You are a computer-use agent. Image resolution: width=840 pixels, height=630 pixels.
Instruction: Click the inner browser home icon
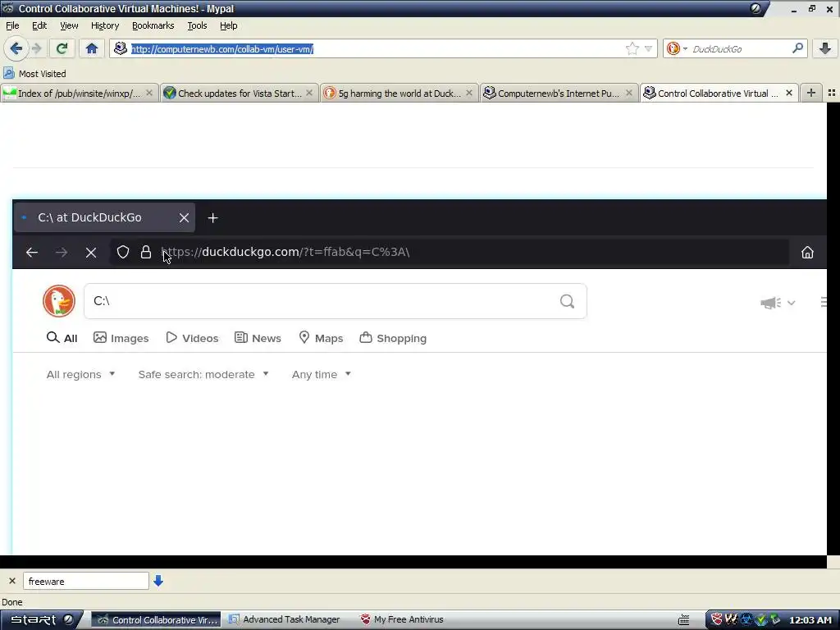807,252
